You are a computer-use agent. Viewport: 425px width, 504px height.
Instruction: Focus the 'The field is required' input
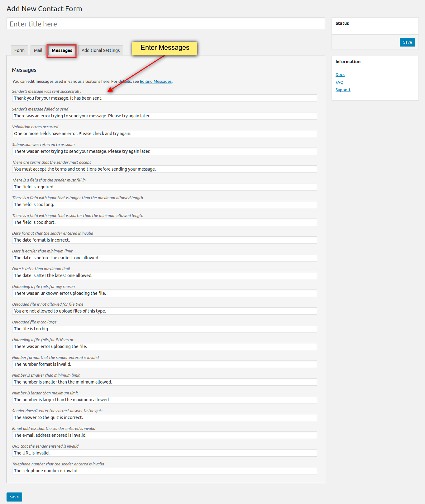click(x=165, y=187)
